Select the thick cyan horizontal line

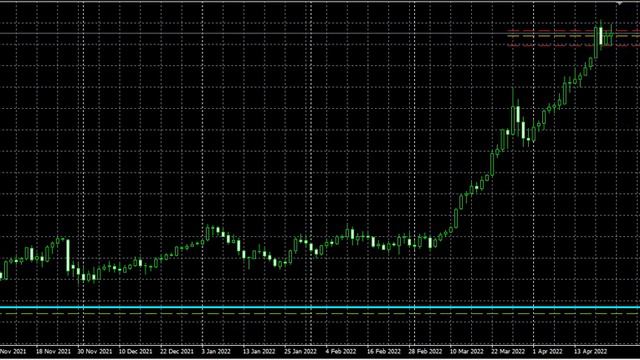[320, 307]
